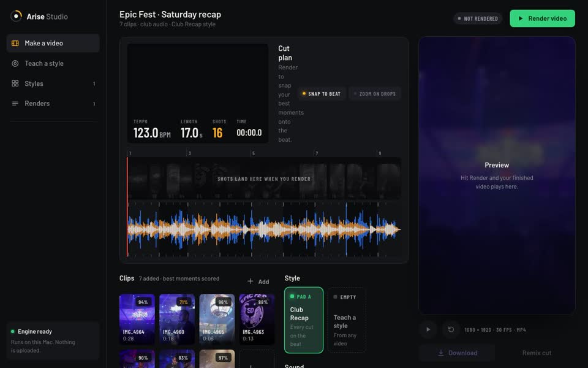588x368 pixels.
Task: Click the audio waveform track
Action: [264, 229]
